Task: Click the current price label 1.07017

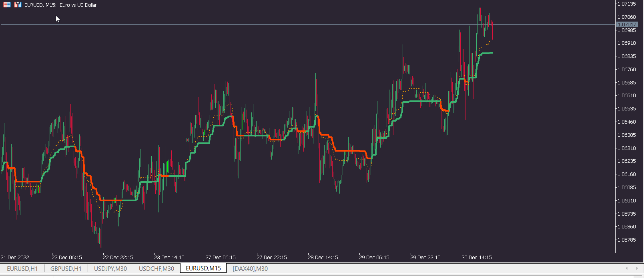Action: pyautogui.click(x=627, y=25)
